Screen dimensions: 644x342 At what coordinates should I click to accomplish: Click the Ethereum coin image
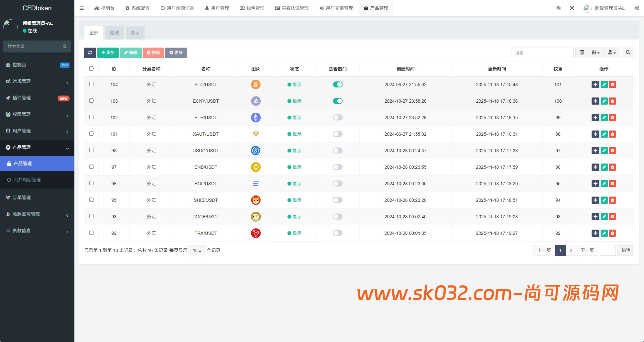click(x=256, y=118)
